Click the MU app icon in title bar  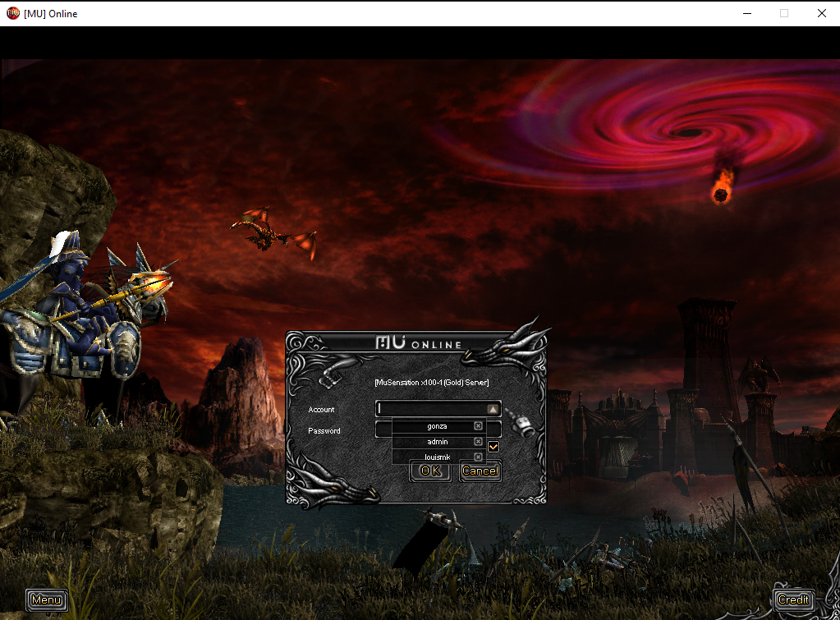pos(12,13)
